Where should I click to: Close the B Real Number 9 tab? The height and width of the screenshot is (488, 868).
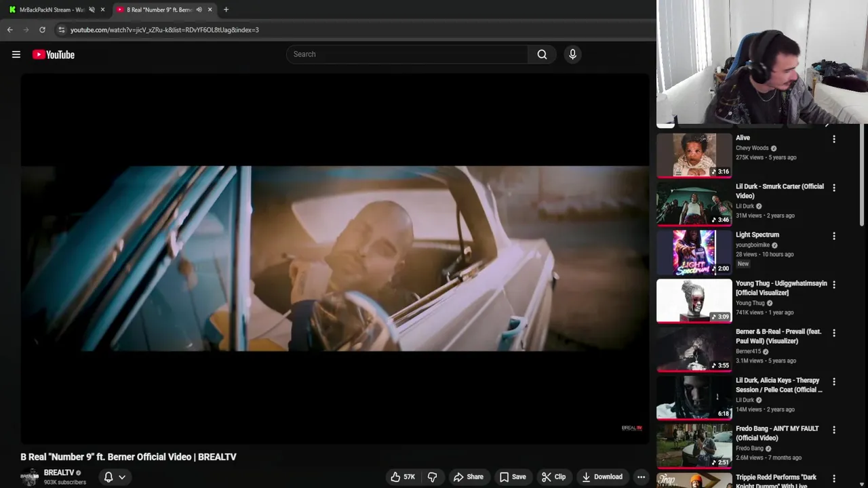(210, 9)
